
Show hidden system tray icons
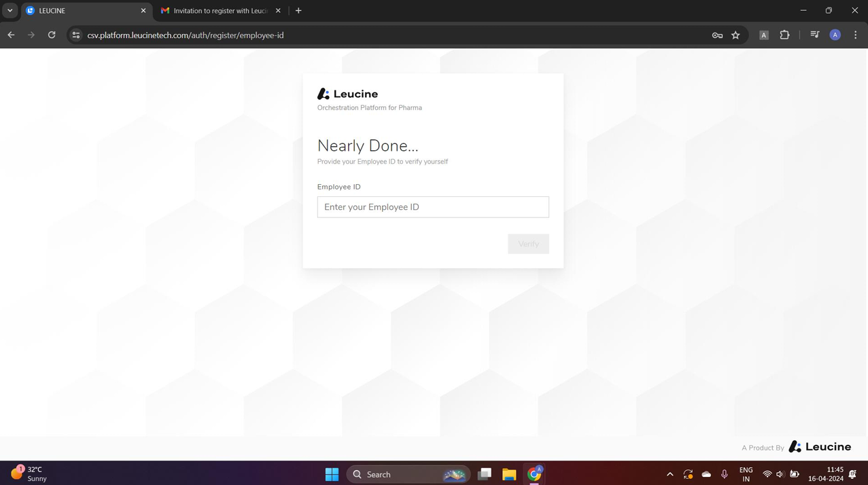[670, 474]
